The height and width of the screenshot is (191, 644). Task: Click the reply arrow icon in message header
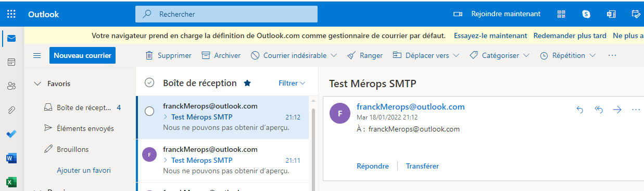tap(580, 110)
